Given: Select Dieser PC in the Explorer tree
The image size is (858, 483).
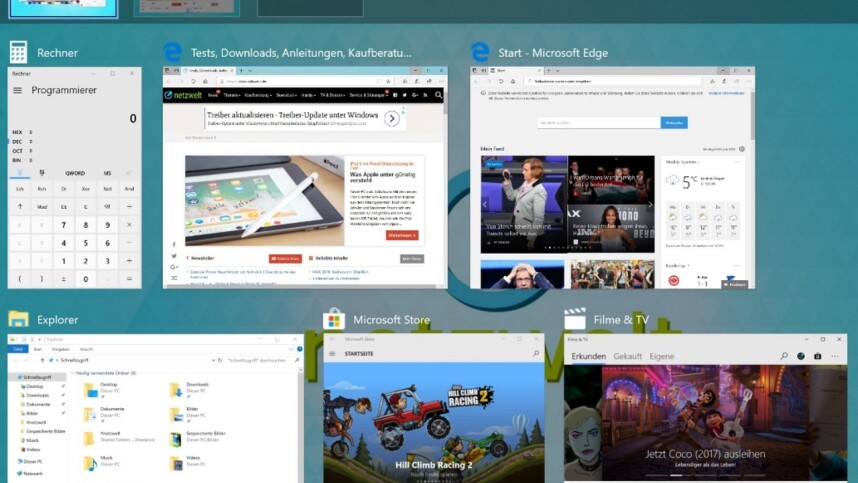Looking at the screenshot, I should click(30, 461).
